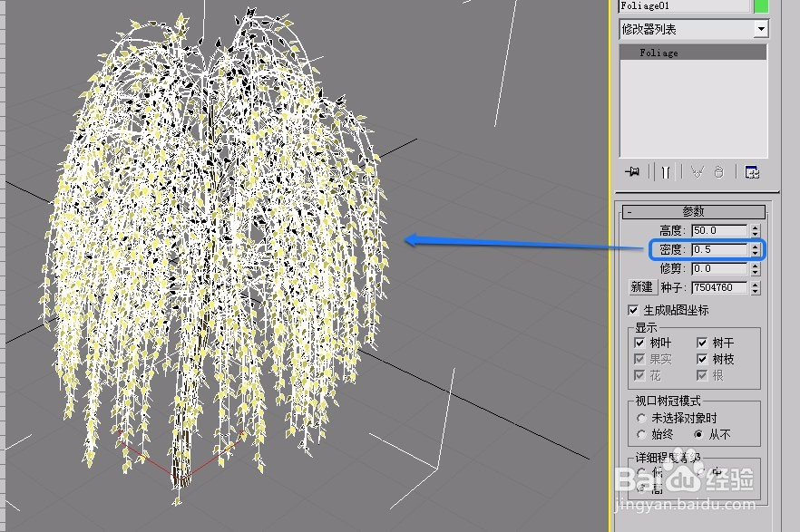Click the 种子 seed spinner arrows

tap(756, 287)
